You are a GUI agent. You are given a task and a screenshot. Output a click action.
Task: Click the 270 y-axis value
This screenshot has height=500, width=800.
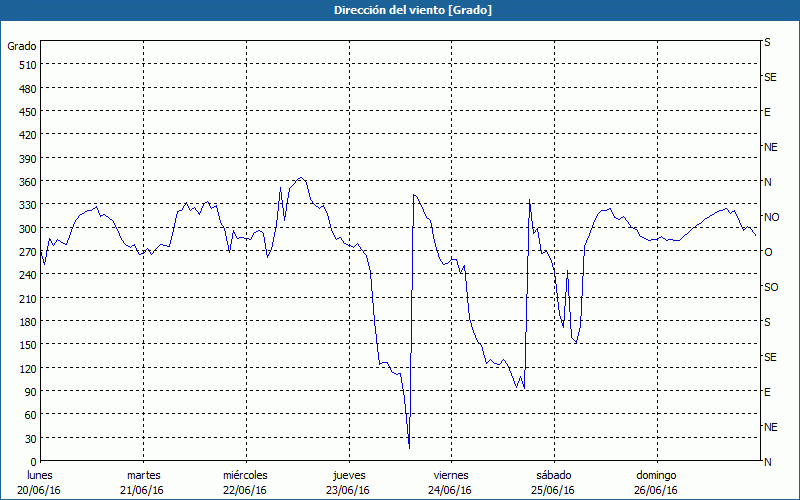28,252
